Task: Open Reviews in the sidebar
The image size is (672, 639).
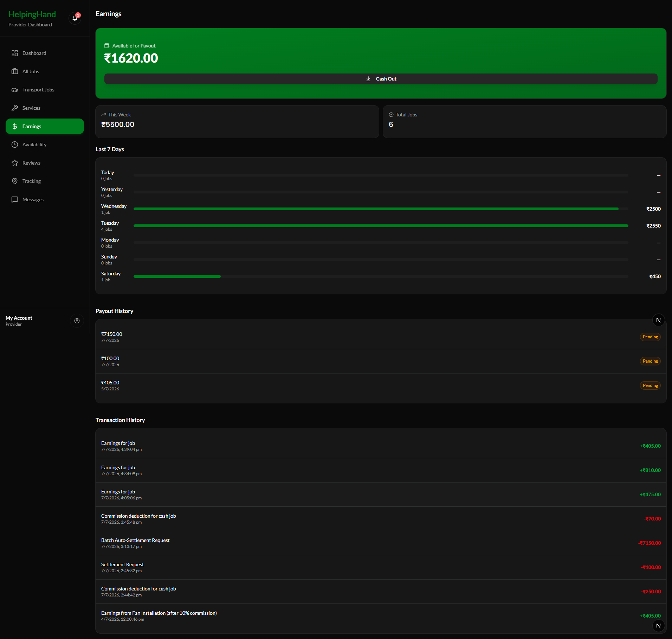Action: point(45,163)
